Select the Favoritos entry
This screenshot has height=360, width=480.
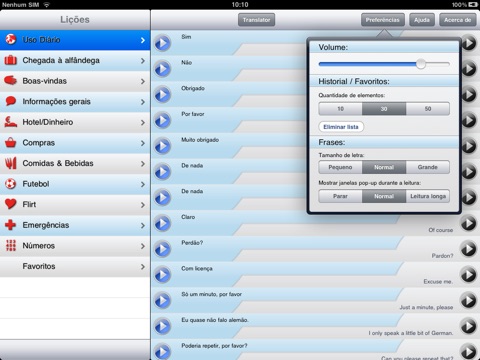tap(75, 266)
